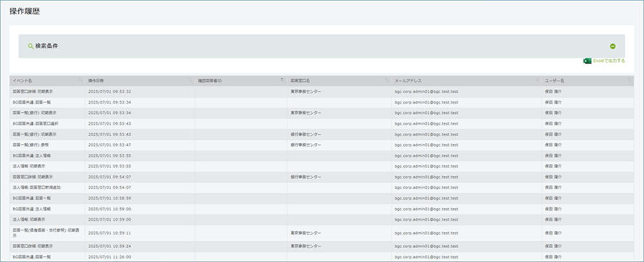Screen dimensions: 644x262
Task: Select 東京事務センター in the 09:53:32 row
Action: pos(306,91)
